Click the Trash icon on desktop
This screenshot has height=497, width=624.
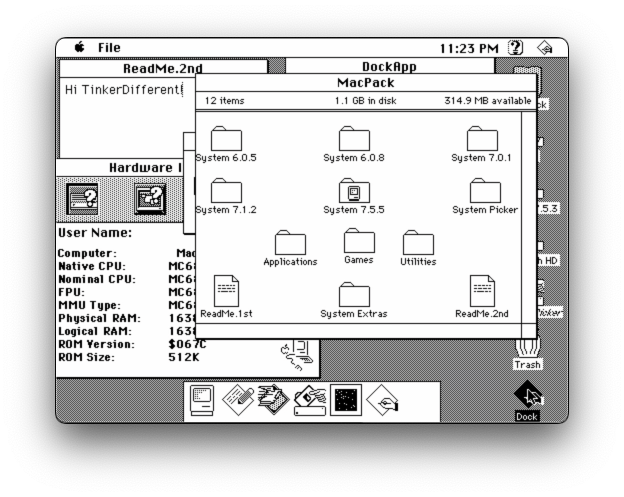(x=527, y=348)
